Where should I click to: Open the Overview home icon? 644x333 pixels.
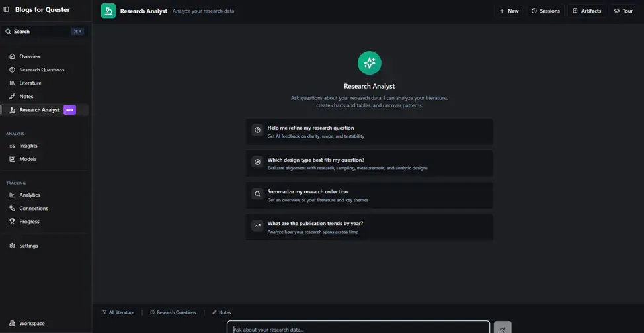[13, 56]
